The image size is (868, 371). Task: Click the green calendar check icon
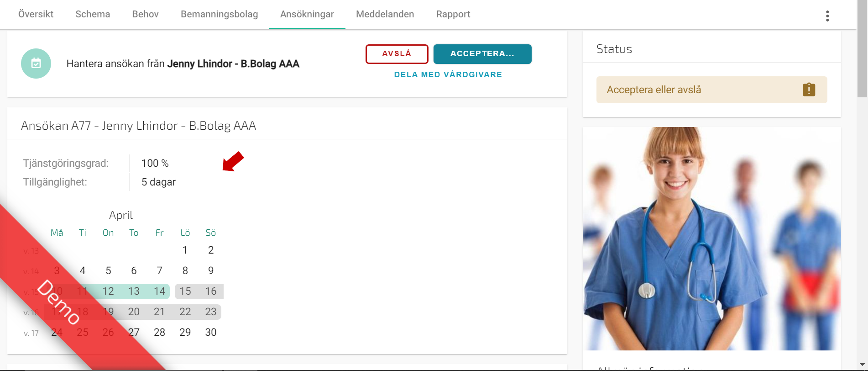tap(36, 64)
